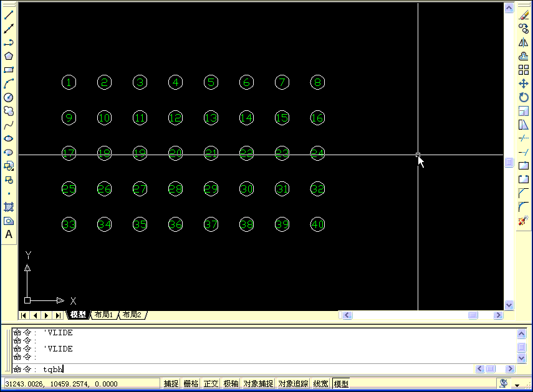Jump to last layout tab arrow
533x392 pixels.
[58, 315]
